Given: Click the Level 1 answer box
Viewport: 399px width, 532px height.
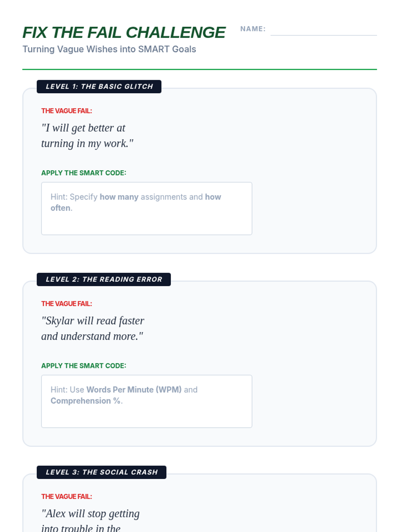Looking at the screenshot, I should (x=147, y=208).
